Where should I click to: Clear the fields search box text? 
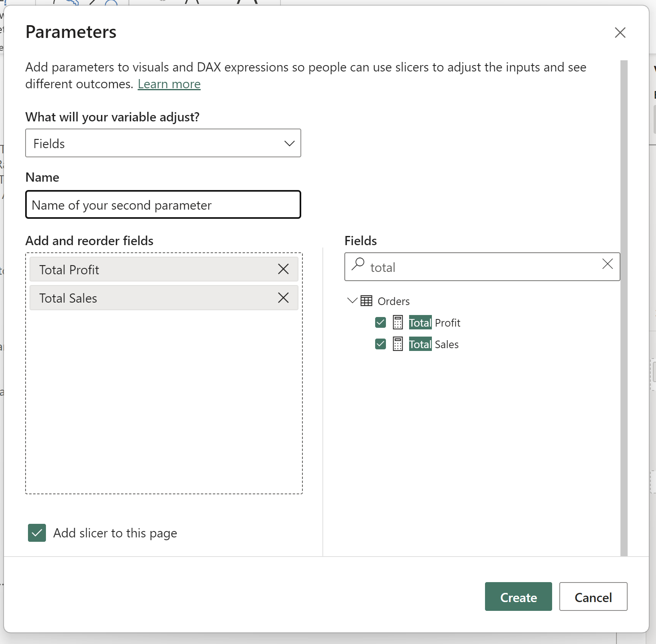pyautogui.click(x=607, y=264)
